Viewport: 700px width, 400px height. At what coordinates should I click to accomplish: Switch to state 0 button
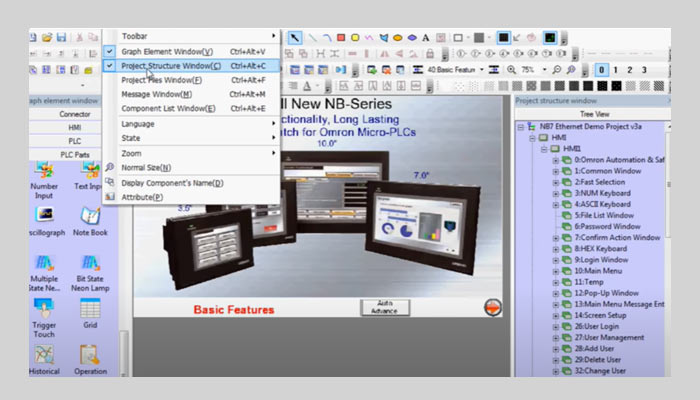601,70
